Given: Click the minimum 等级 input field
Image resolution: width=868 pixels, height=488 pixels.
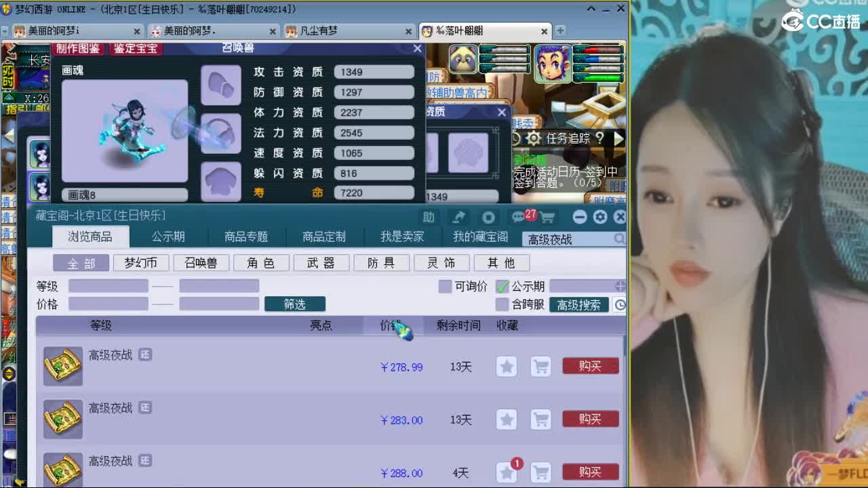Looking at the screenshot, I should [108, 286].
